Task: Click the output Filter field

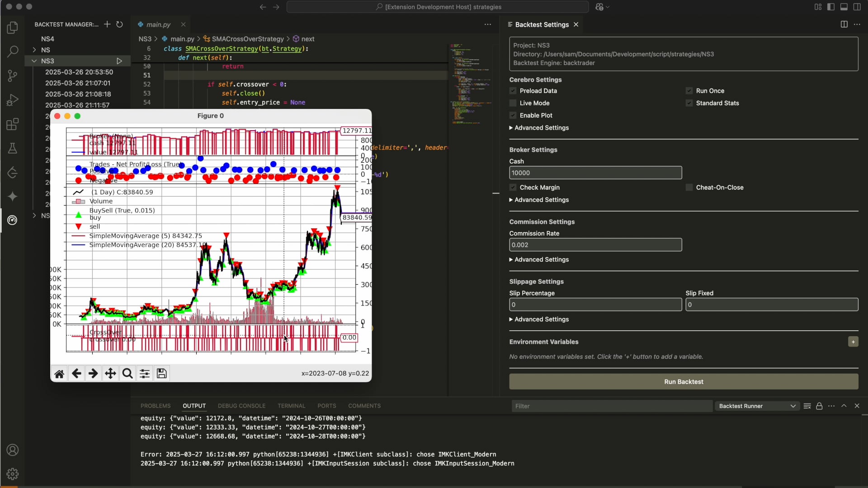Action: (611, 406)
